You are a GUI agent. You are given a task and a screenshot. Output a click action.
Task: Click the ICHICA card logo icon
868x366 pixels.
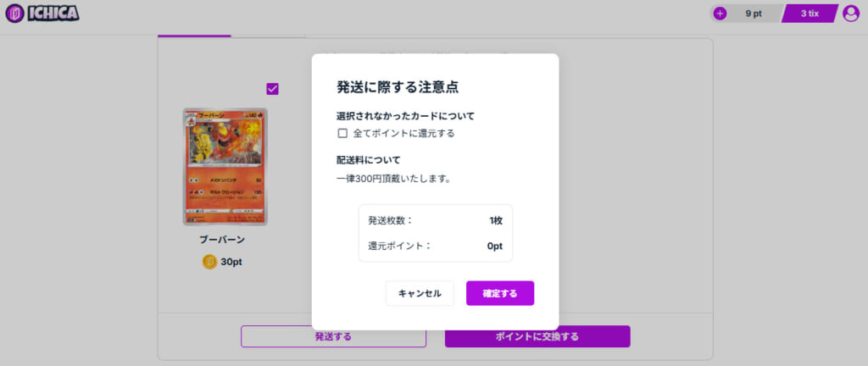[14, 14]
